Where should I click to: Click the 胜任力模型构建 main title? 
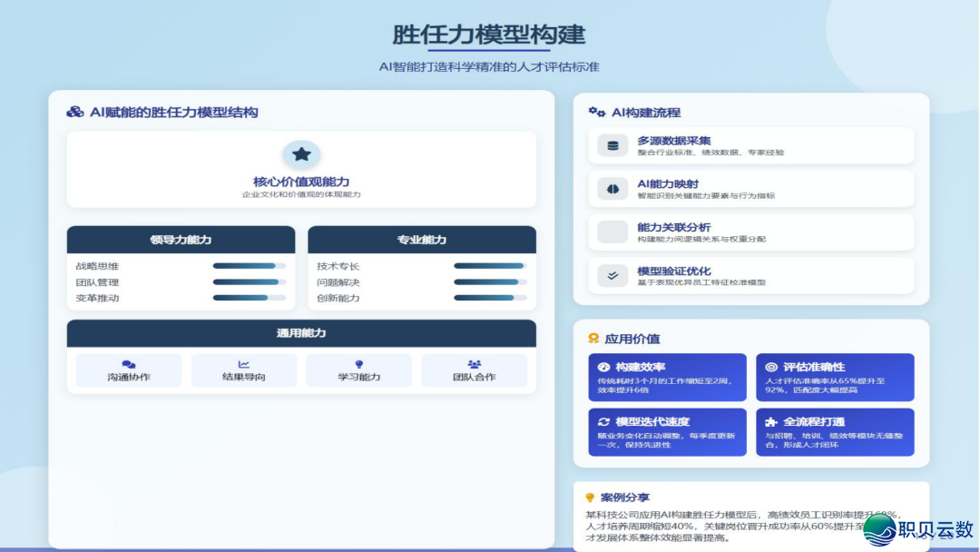pyautogui.click(x=489, y=34)
